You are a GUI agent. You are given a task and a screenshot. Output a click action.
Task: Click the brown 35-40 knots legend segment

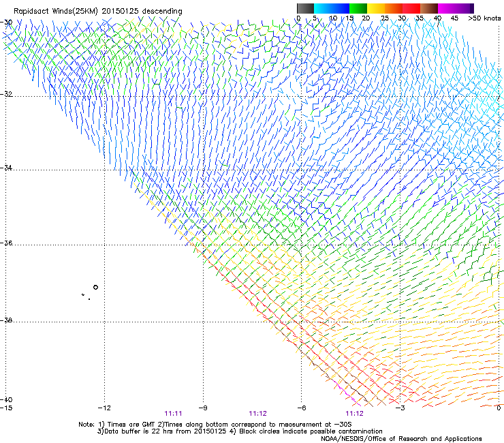click(x=429, y=8)
